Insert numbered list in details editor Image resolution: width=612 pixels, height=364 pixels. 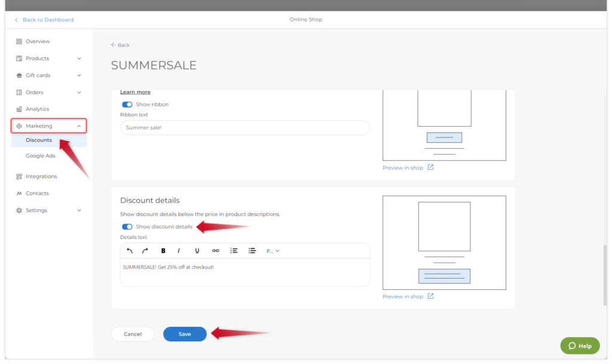pyautogui.click(x=234, y=251)
